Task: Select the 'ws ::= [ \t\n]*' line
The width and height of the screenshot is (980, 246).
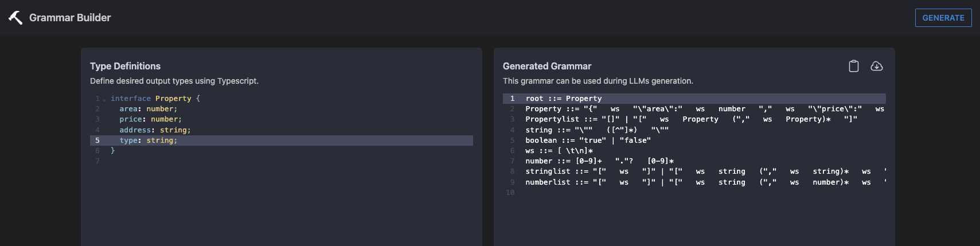Action: (x=559, y=151)
